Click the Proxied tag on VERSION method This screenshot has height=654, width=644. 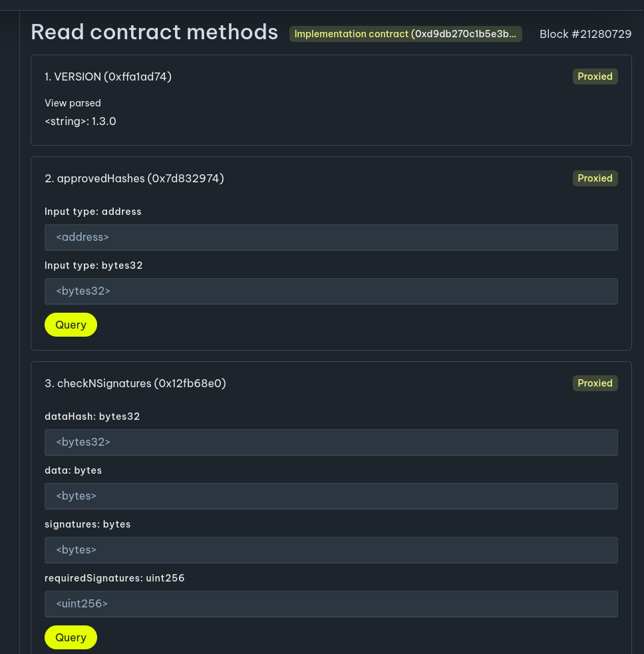pyautogui.click(x=595, y=77)
